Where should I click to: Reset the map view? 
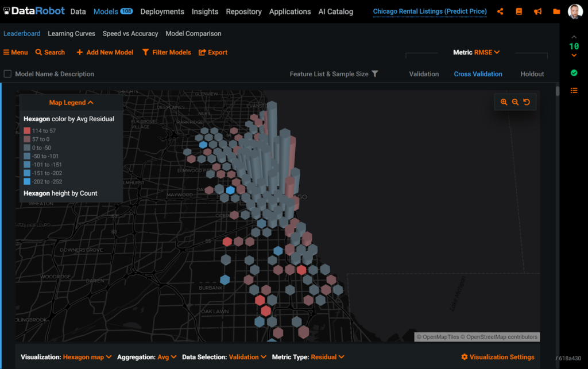pos(527,102)
